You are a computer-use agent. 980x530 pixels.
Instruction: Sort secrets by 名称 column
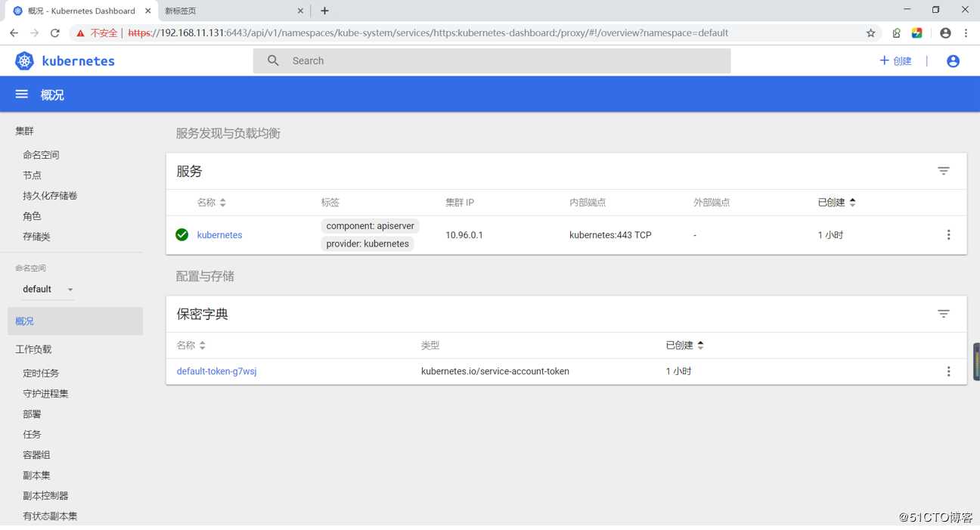click(191, 346)
